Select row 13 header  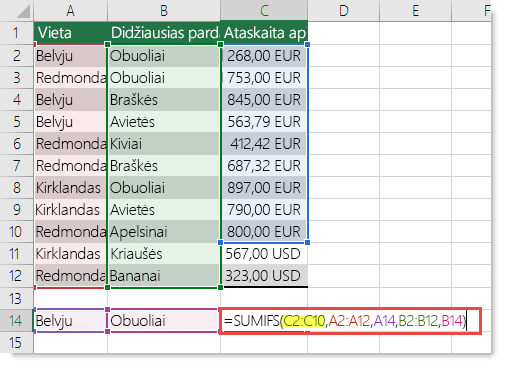pyautogui.click(x=17, y=298)
